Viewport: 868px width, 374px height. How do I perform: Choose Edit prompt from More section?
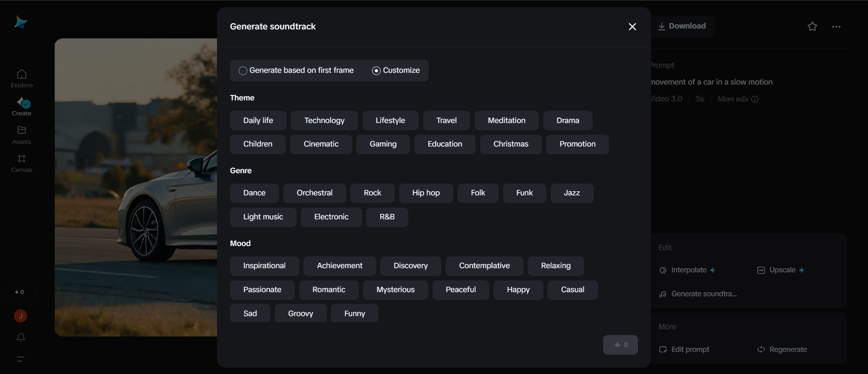point(689,349)
